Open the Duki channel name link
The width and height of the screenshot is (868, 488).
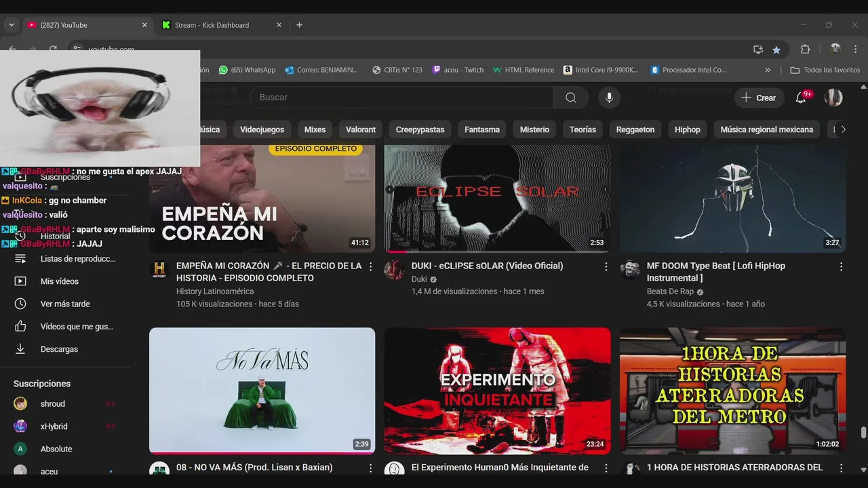419,279
